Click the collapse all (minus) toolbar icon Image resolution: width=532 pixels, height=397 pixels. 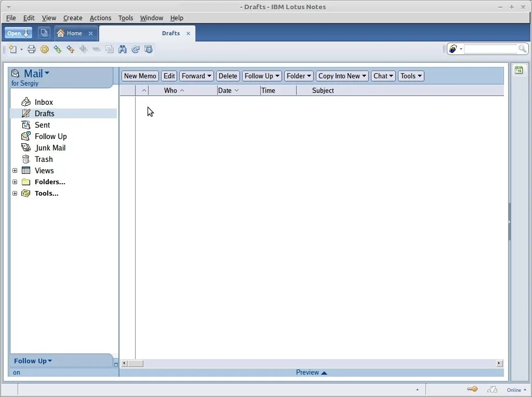click(x=96, y=49)
